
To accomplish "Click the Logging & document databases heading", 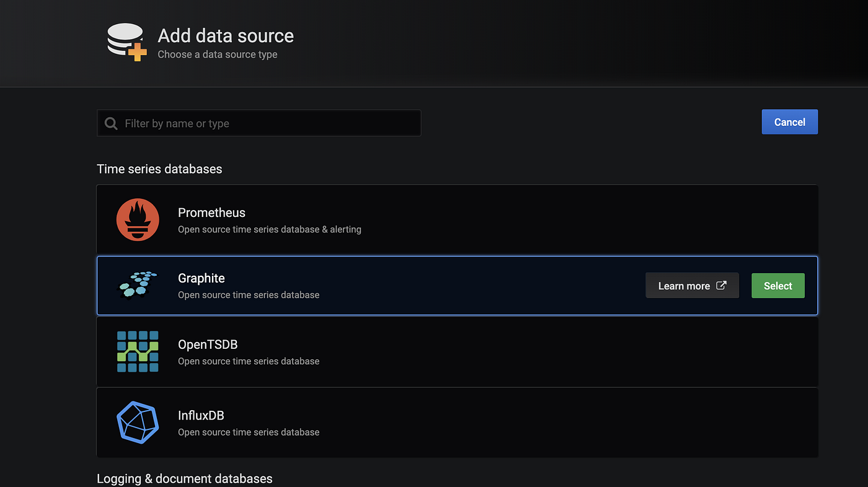I will point(185,479).
